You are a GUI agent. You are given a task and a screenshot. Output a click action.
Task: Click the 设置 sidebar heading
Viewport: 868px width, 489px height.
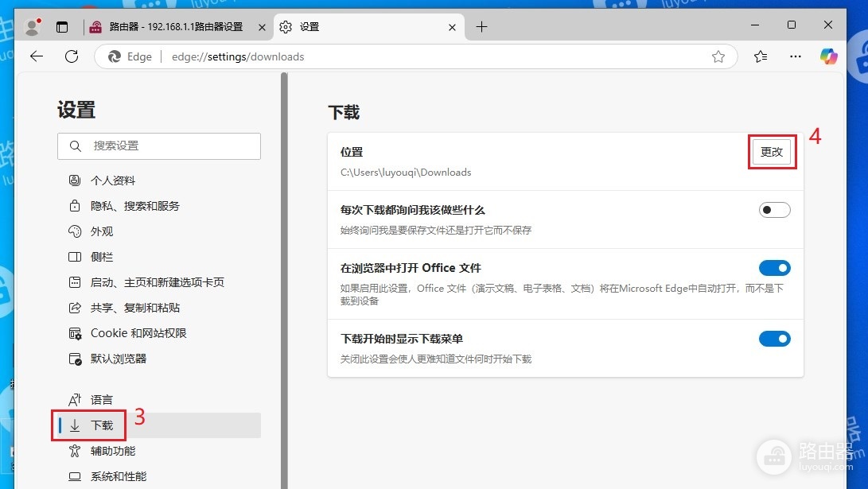click(x=76, y=110)
